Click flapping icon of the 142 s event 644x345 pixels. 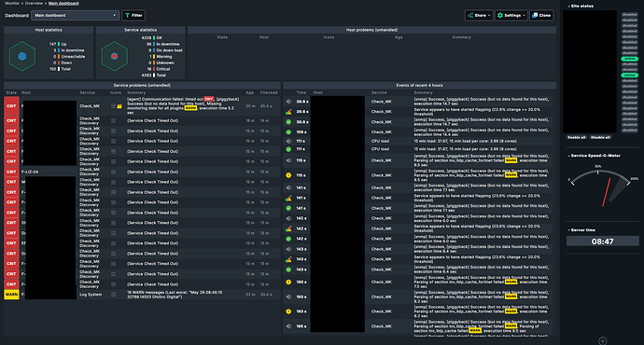tap(288, 228)
